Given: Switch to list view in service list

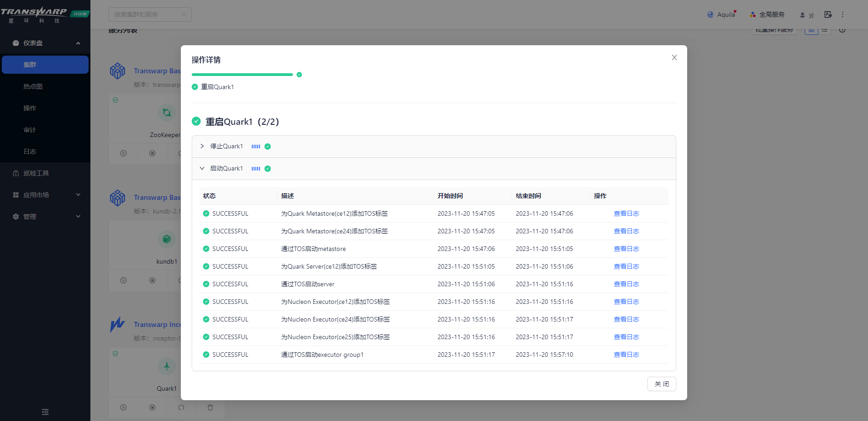Looking at the screenshot, I should point(825,30).
